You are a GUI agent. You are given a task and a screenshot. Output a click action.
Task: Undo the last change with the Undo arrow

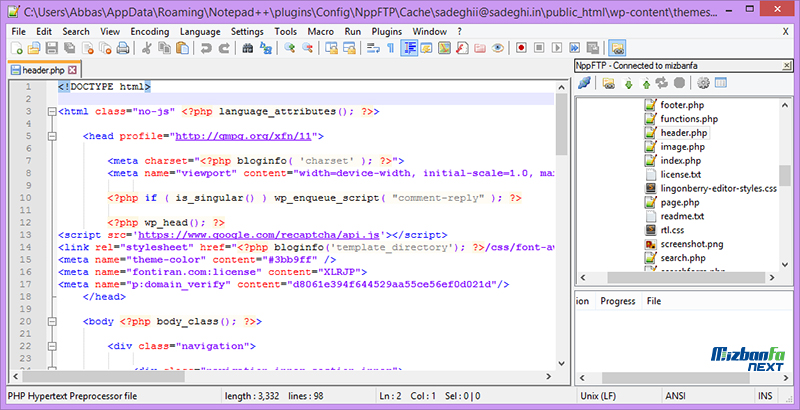[206, 48]
